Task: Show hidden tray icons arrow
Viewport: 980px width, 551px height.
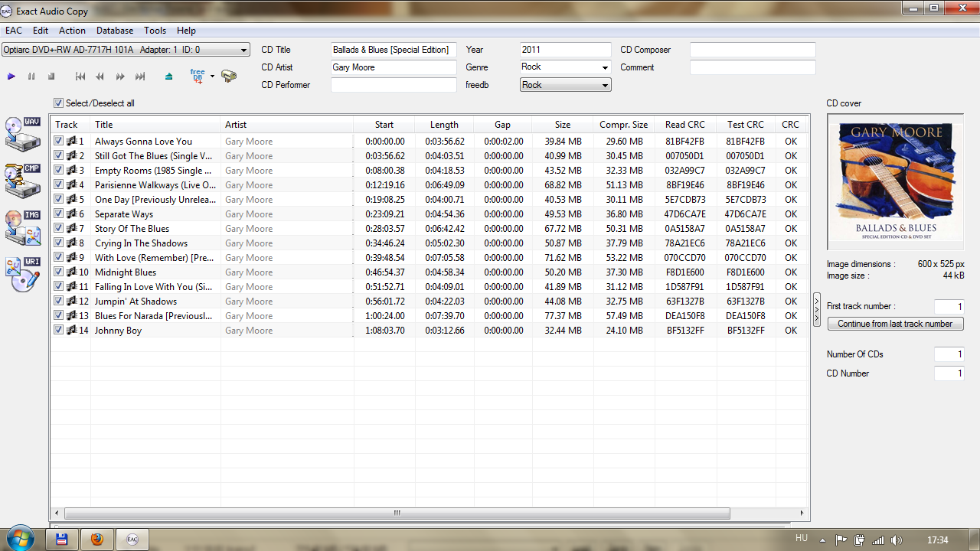Action: tap(823, 540)
